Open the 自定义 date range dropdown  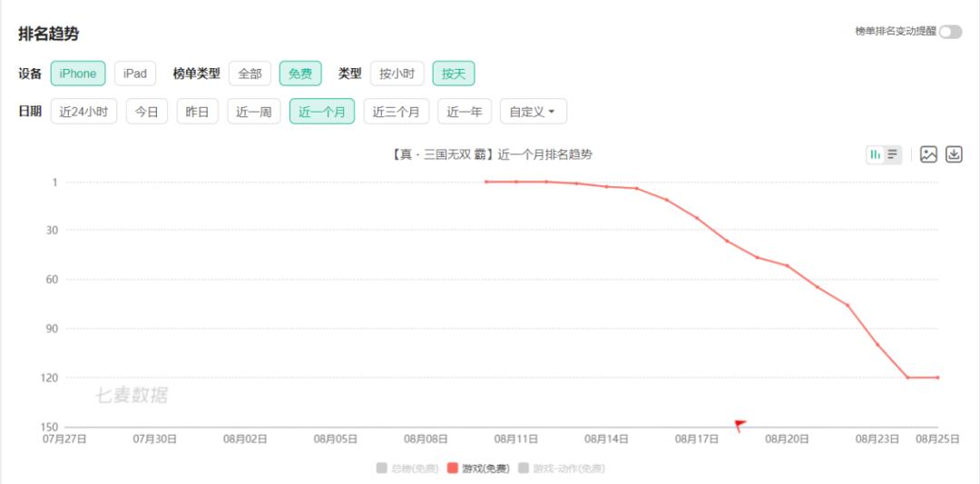(x=533, y=112)
